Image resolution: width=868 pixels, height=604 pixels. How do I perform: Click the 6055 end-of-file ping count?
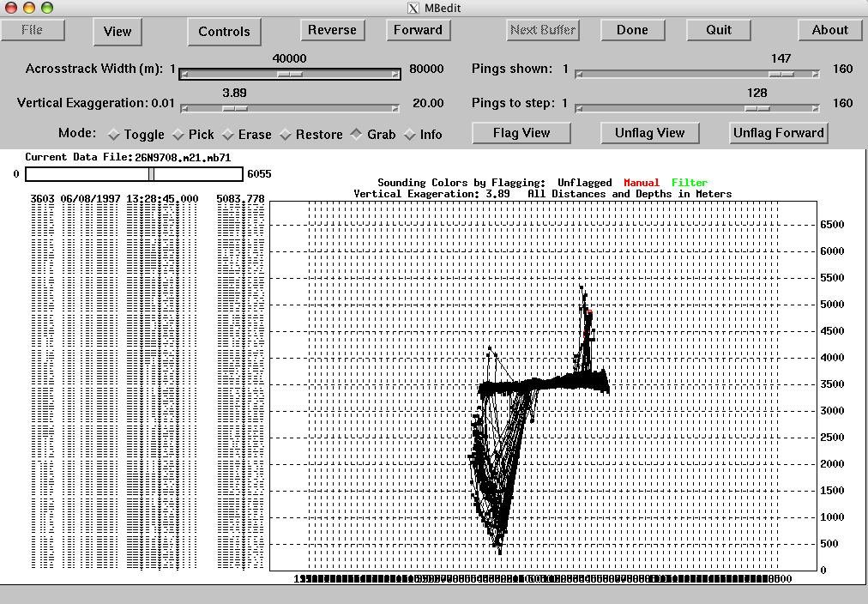259,174
